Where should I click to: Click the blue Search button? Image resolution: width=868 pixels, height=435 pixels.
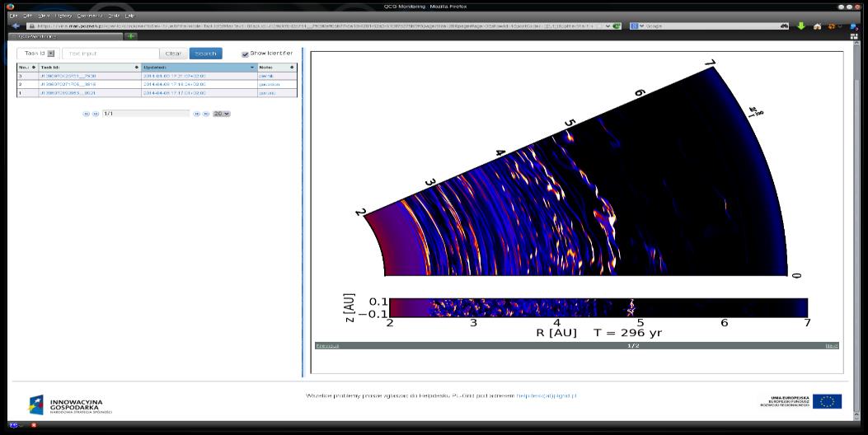[205, 54]
